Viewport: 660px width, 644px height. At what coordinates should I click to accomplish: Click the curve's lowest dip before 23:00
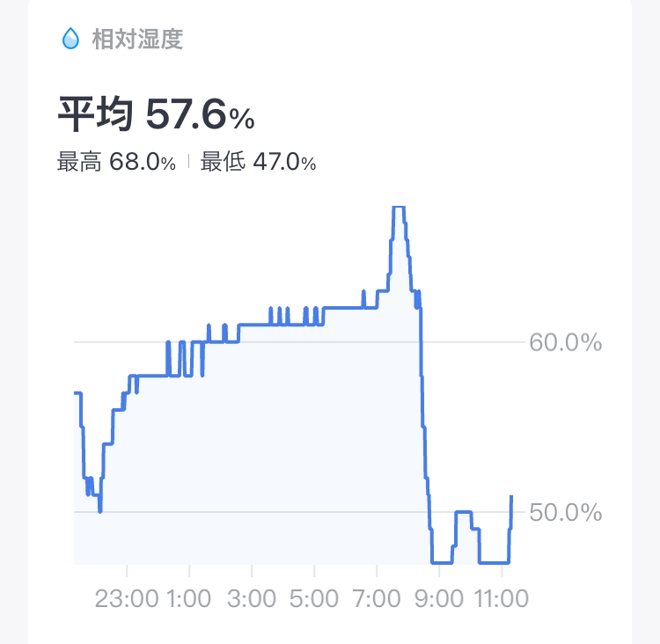point(100,509)
